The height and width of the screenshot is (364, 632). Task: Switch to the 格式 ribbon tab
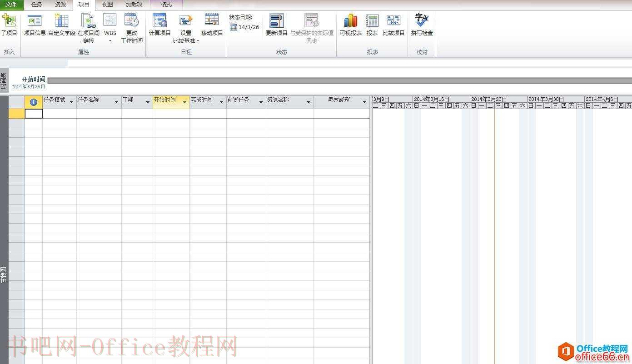coord(166,5)
